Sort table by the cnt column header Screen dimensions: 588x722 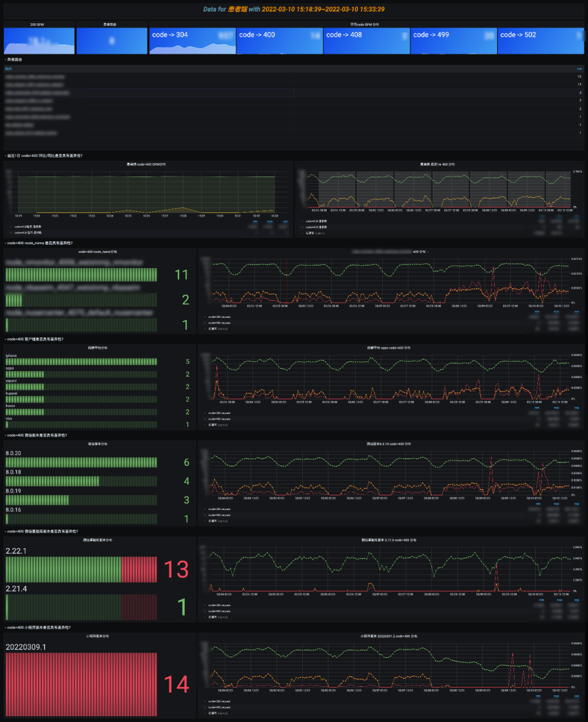[579, 69]
